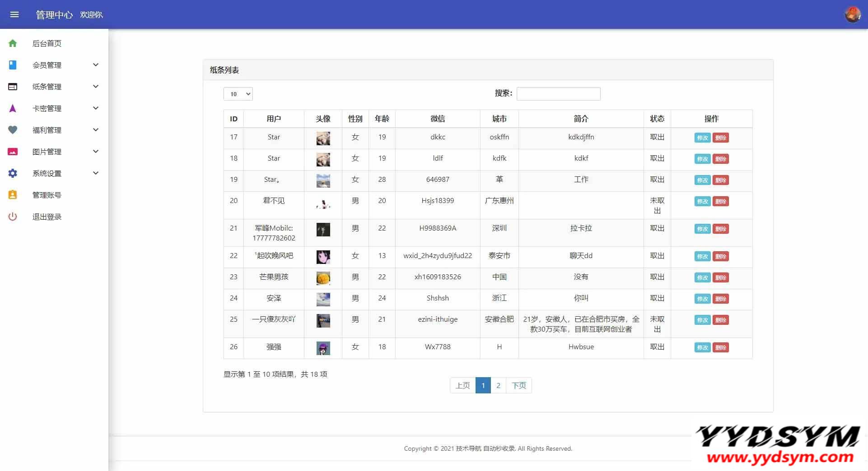Go to page 2 of results
The height and width of the screenshot is (471, 868).
point(498,385)
